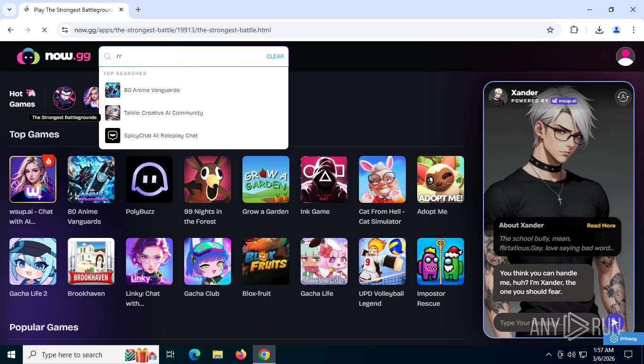The width and height of the screenshot is (644, 364).
Task: Click Xander's small profile avatar
Action: point(498,97)
